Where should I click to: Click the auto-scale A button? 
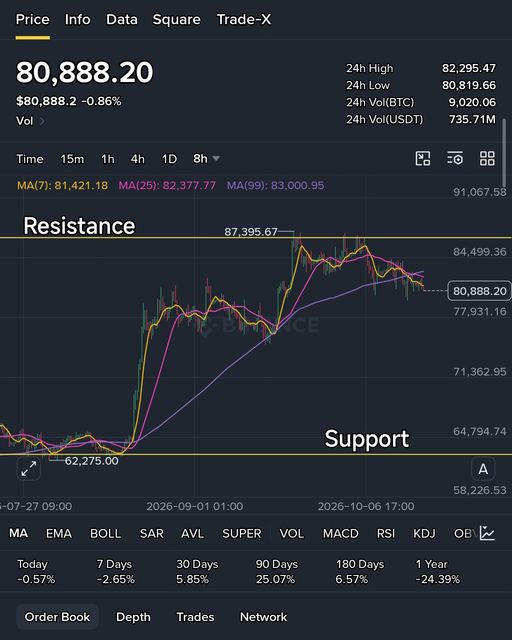[x=483, y=469]
